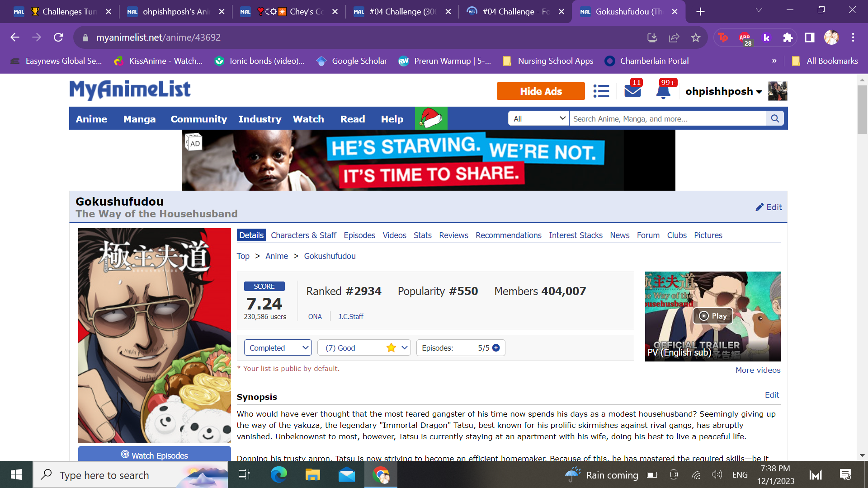
Task: Click the pencil Edit icon beside title
Action: tap(769, 207)
